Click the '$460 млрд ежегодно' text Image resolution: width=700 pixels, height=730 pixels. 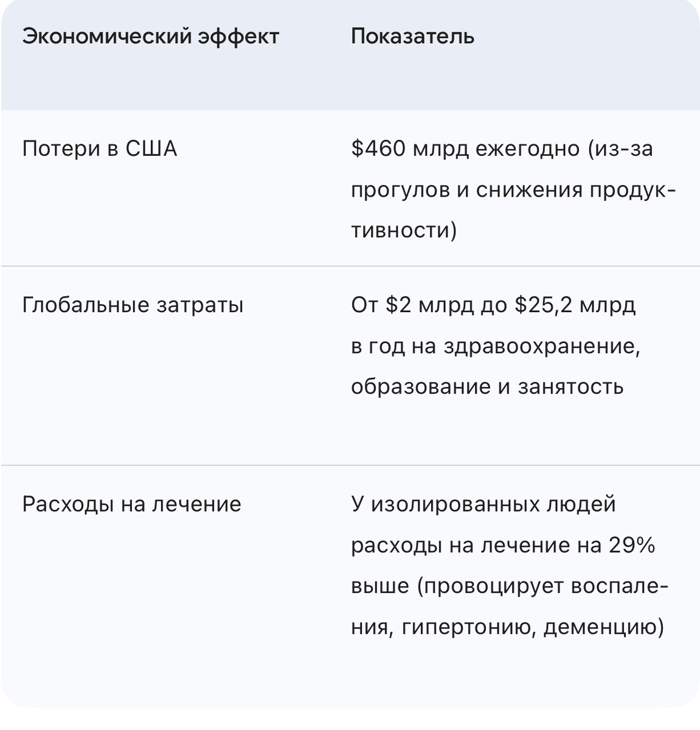[x=465, y=148]
